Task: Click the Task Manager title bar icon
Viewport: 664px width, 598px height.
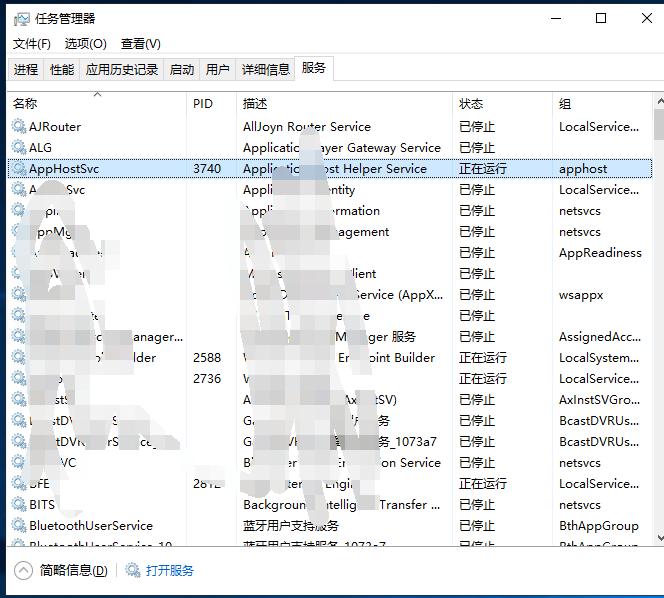Action: tap(20, 18)
